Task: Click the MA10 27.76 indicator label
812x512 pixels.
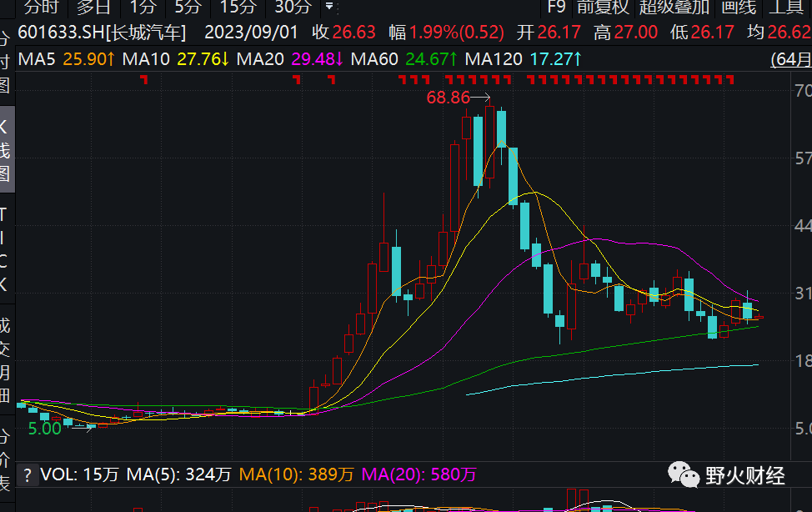Action: [x=176, y=59]
